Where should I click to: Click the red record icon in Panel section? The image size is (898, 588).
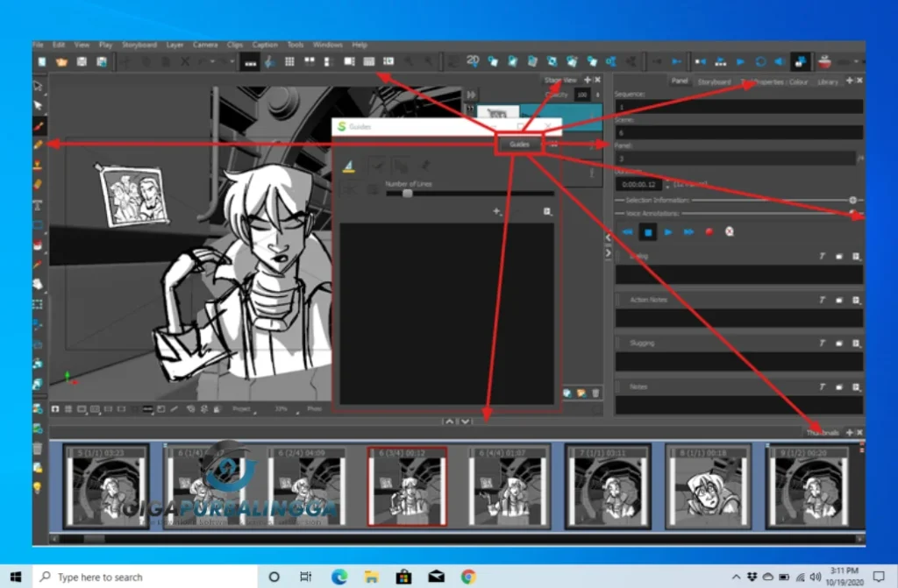709,232
